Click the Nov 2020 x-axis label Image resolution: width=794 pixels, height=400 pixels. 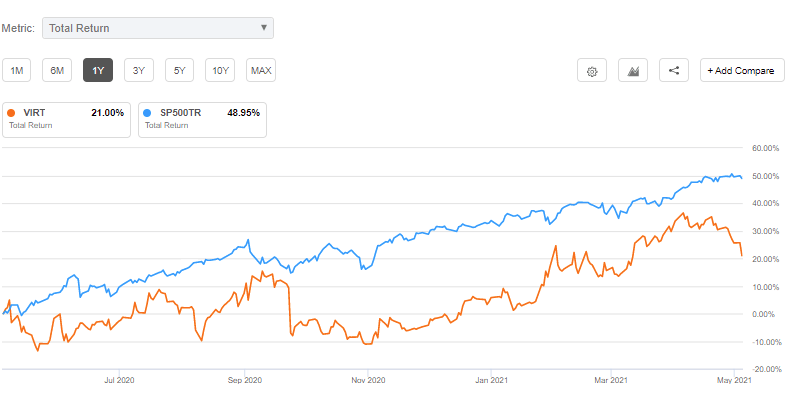[369, 380]
